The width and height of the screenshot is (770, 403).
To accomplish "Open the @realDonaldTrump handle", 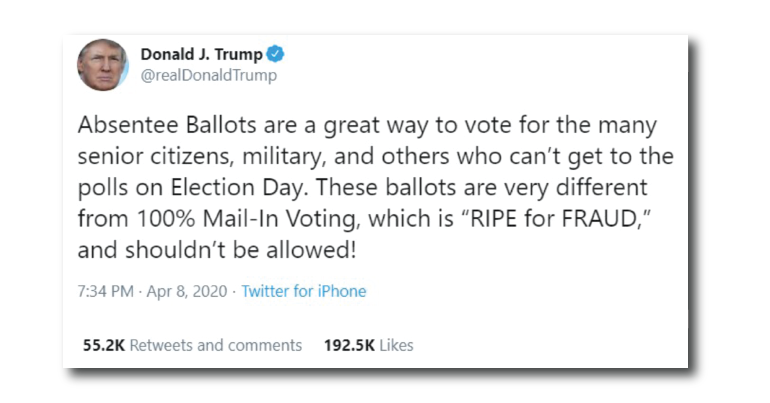I will tap(209, 75).
